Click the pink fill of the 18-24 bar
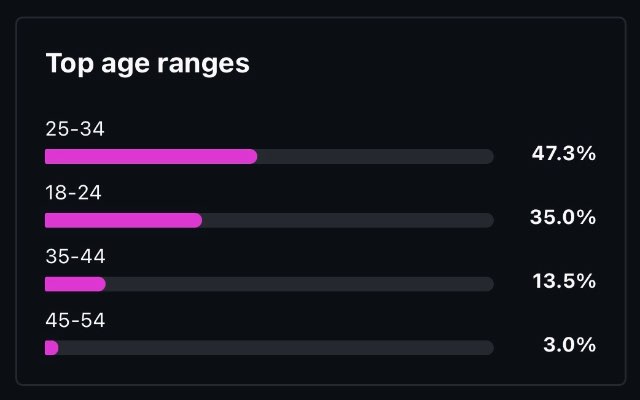Viewport: 640px width, 400px height. [x=123, y=220]
